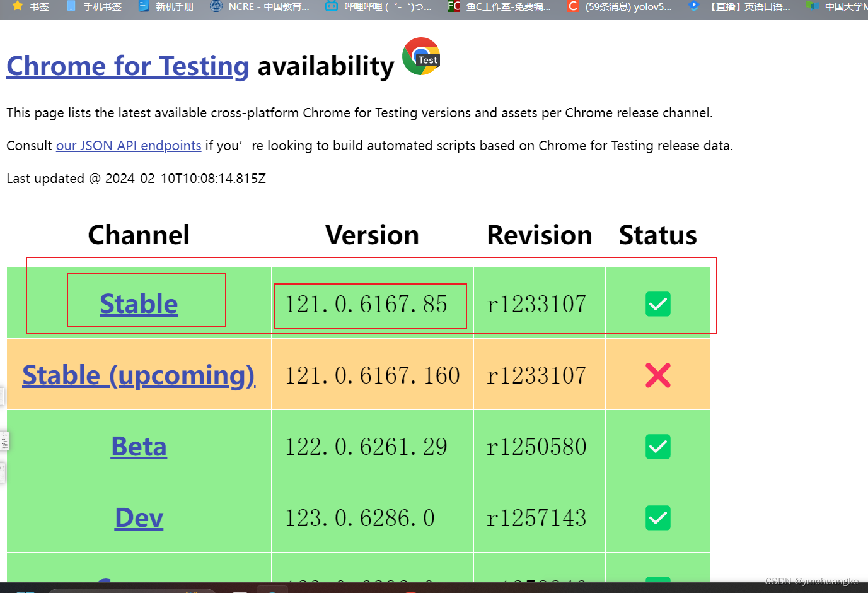Open the 哔哩哔哩 bookmark
The height and width of the screenshot is (593, 868).
[379, 6]
